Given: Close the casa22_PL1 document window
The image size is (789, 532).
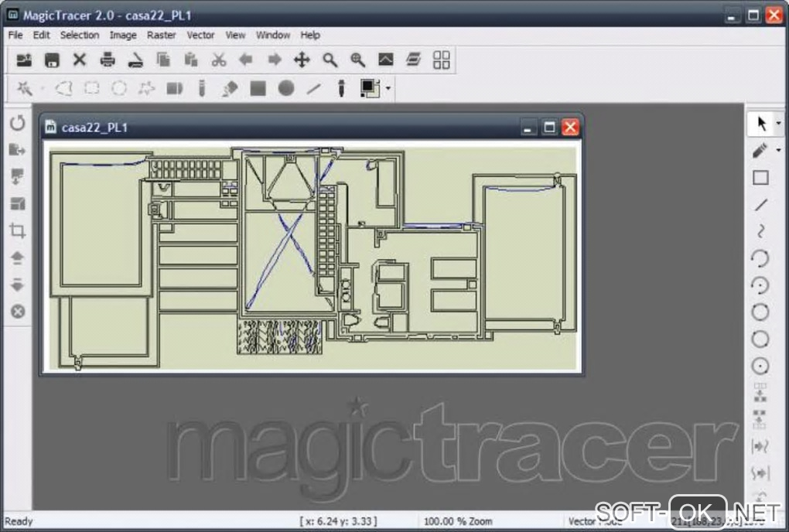Looking at the screenshot, I should click(570, 128).
